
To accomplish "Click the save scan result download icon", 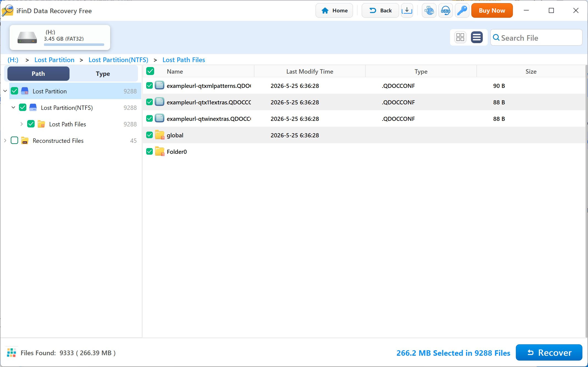I will [407, 10].
